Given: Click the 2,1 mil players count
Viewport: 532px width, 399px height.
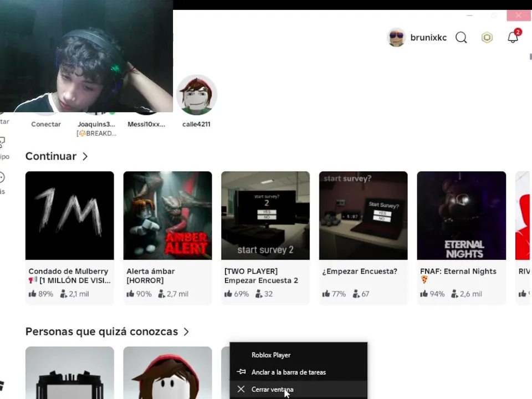Looking at the screenshot, I should point(75,294).
